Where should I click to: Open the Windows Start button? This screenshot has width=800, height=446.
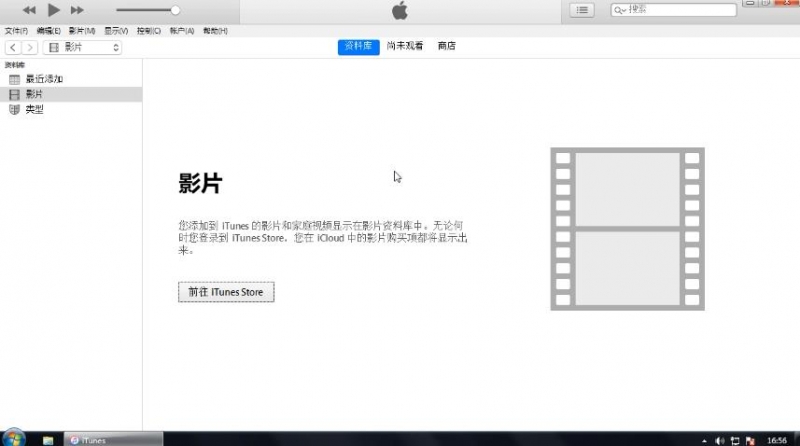click(x=13, y=439)
